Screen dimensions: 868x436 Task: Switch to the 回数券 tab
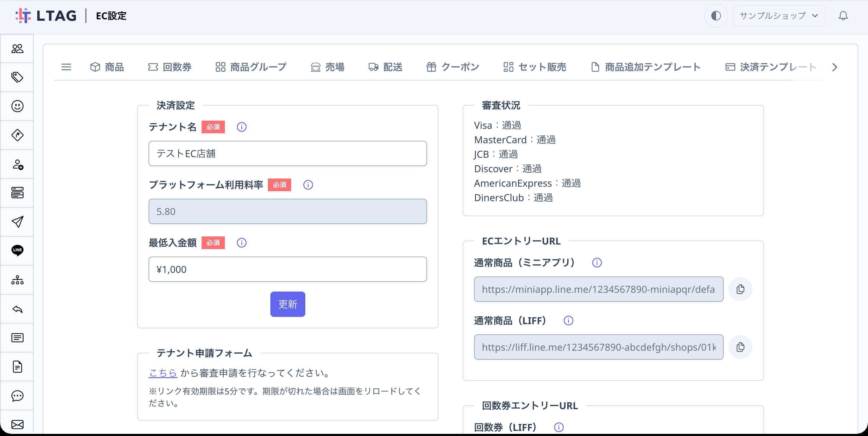pos(170,67)
